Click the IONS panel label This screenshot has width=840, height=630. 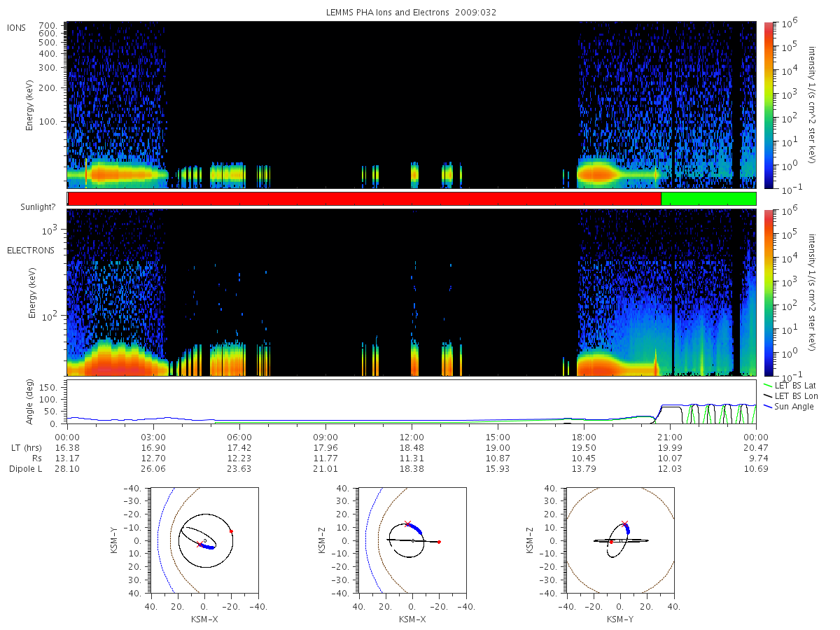pyautogui.click(x=17, y=27)
